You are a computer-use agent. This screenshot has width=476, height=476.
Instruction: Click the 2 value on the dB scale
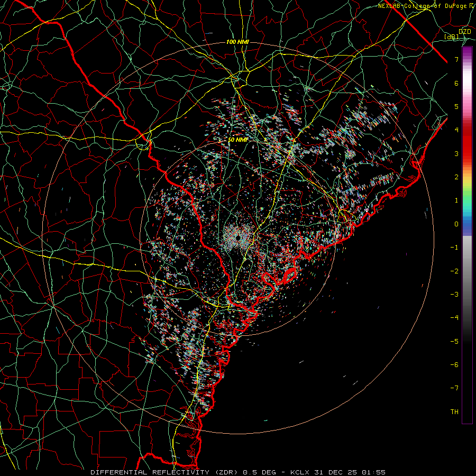(456, 177)
